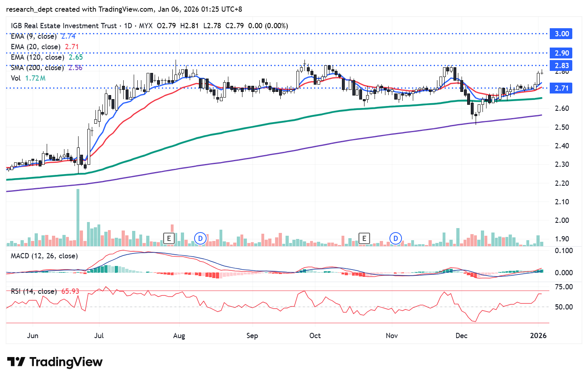This screenshot has width=588, height=380.
Task: Select the 2.83 price level label
Action: tap(561, 66)
